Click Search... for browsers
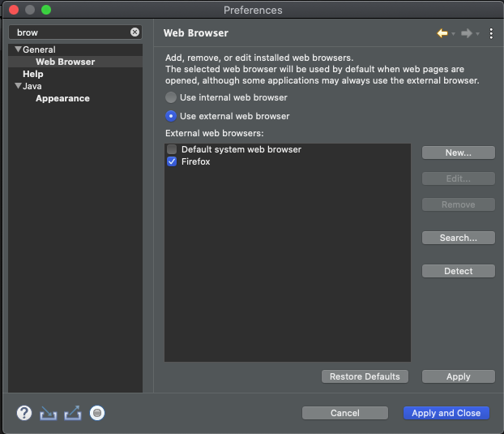 coord(459,238)
